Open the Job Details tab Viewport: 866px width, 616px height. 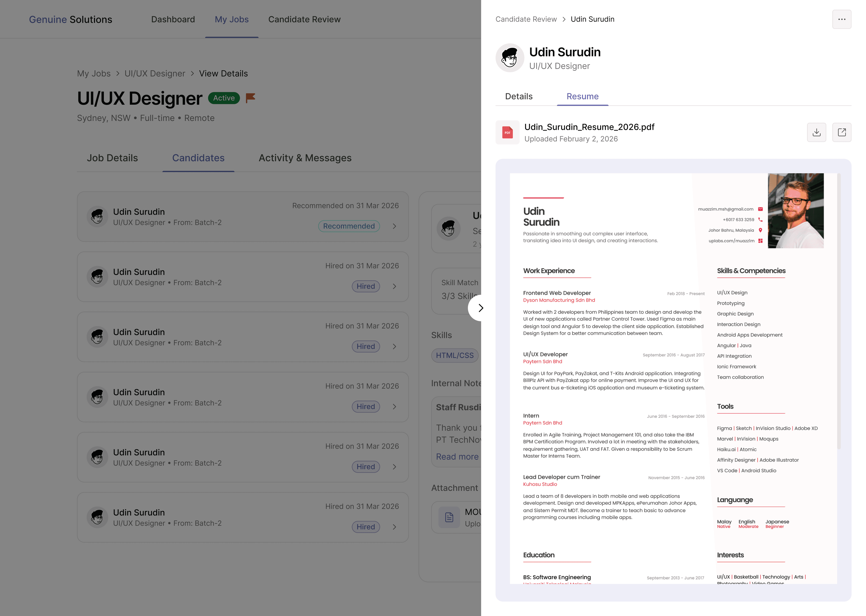[x=112, y=158]
